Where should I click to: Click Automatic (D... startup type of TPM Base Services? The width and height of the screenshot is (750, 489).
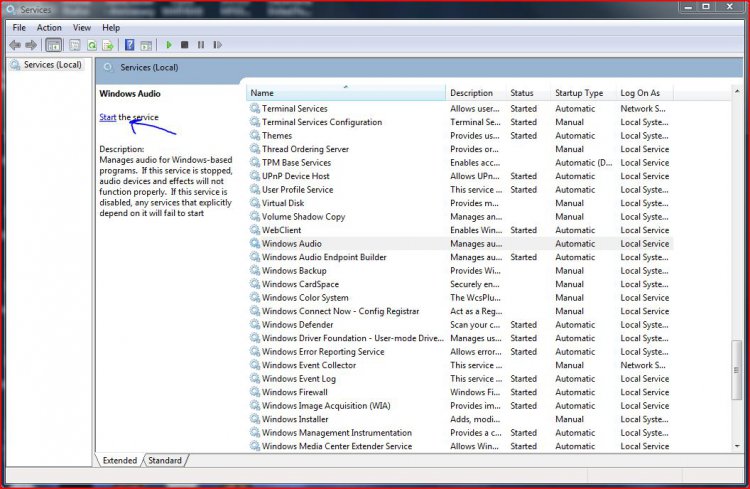584,162
